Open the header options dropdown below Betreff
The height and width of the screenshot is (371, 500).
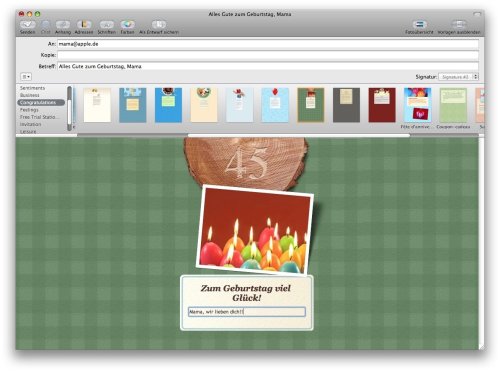26,77
